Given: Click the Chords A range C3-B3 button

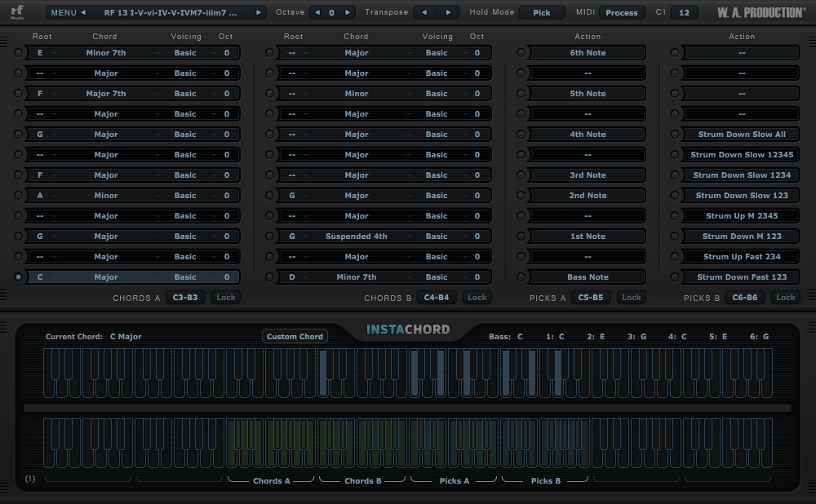Looking at the screenshot, I should pos(185,298).
